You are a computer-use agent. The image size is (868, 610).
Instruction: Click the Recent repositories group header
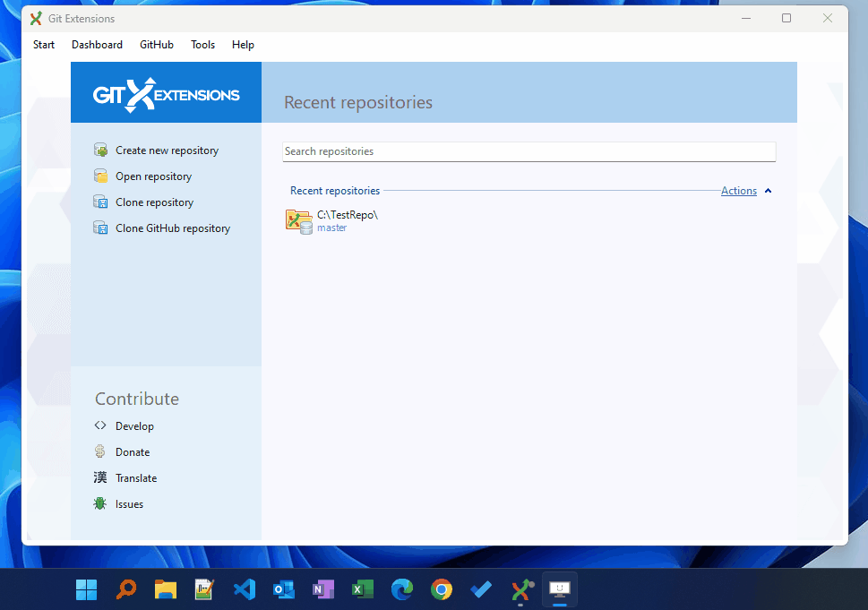335,191
